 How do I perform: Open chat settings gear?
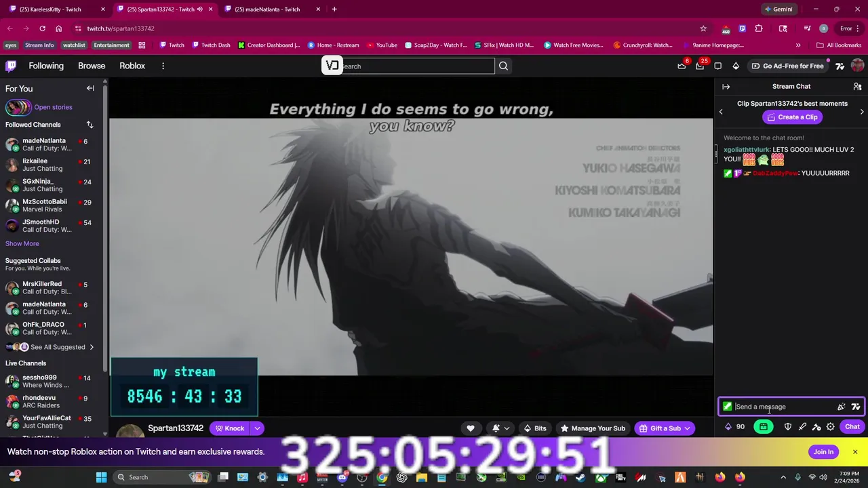coord(831,427)
